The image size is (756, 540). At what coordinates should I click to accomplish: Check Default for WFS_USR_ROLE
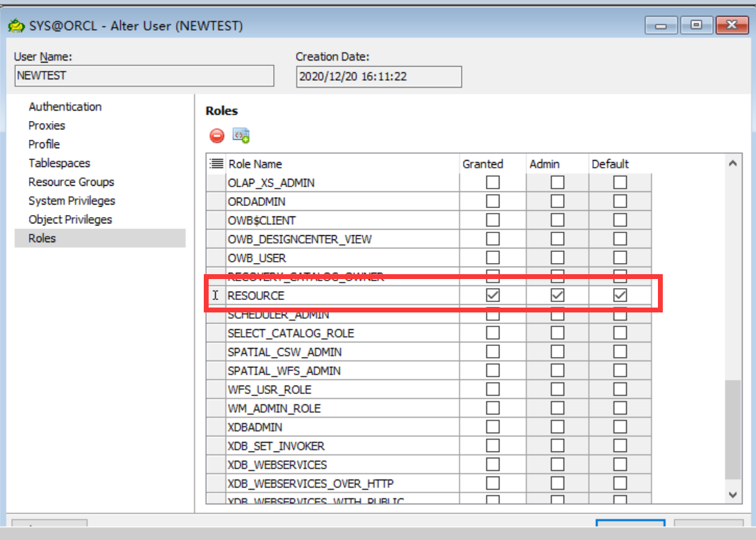620,390
